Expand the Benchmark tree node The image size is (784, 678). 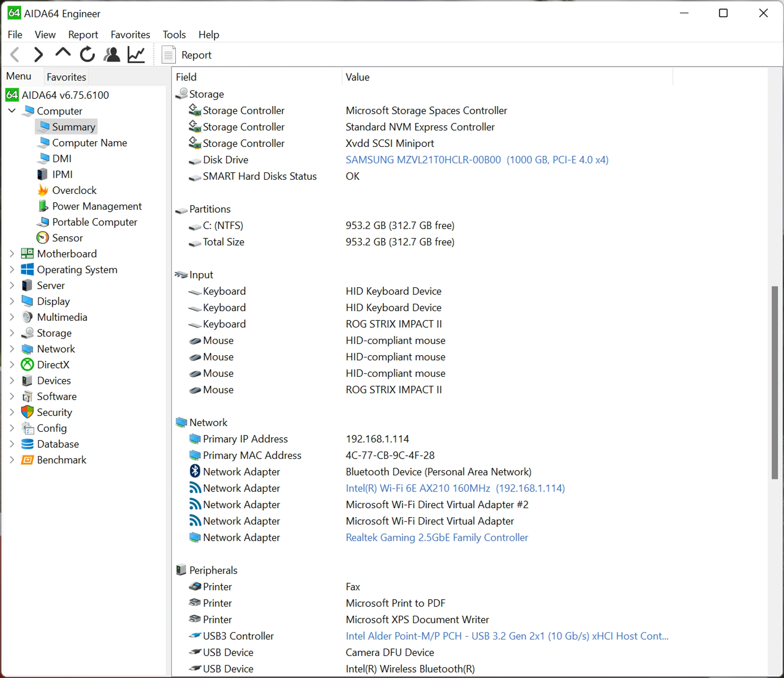pyautogui.click(x=12, y=460)
